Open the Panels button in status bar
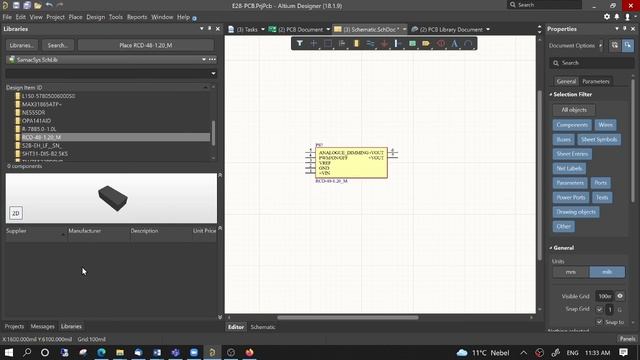 pyautogui.click(x=627, y=339)
